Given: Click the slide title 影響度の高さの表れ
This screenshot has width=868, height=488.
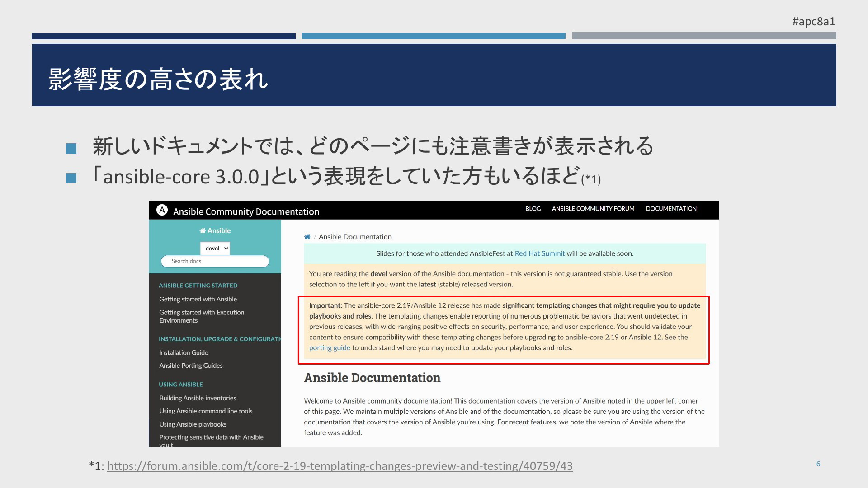Looking at the screenshot, I should (158, 79).
